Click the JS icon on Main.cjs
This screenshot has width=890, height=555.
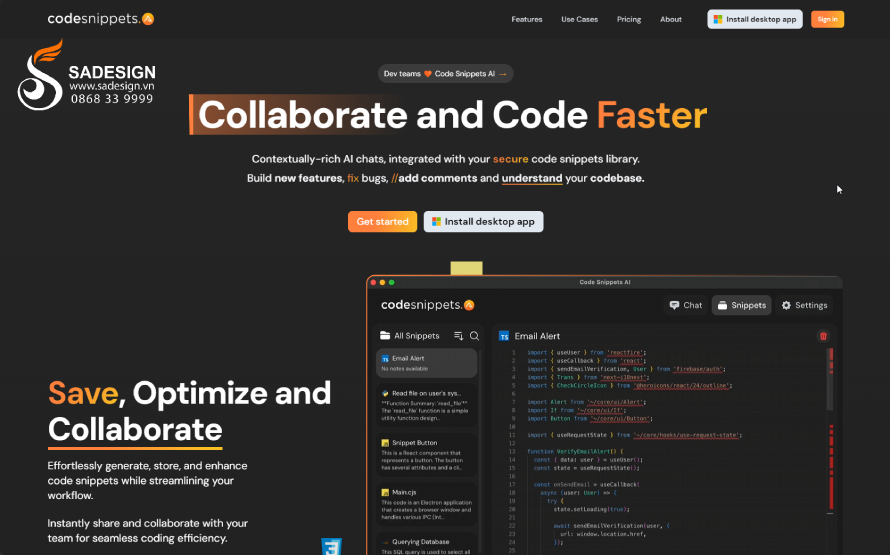click(x=385, y=493)
